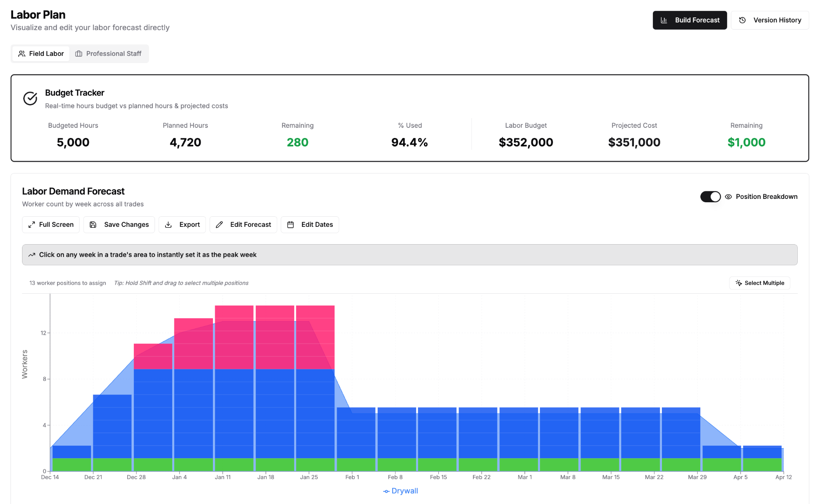Click the Budgeted Hours value 5,000

coord(73,143)
